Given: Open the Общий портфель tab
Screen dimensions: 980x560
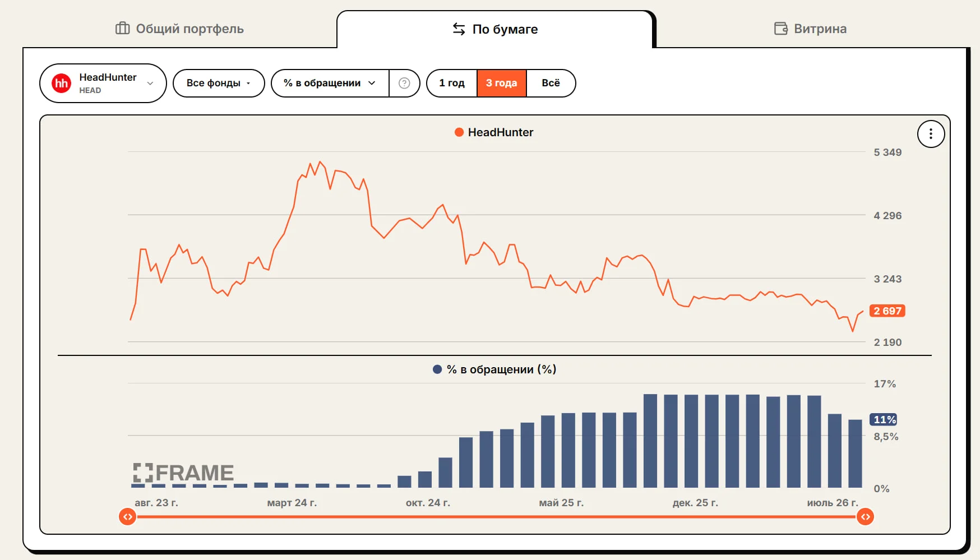Looking at the screenshot, I should pos(179,29).
